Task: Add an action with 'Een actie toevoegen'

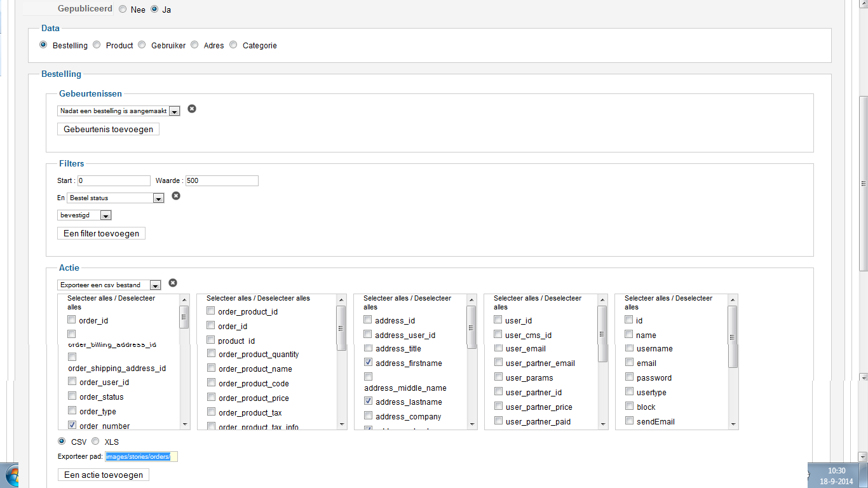Action: [103, 475]
